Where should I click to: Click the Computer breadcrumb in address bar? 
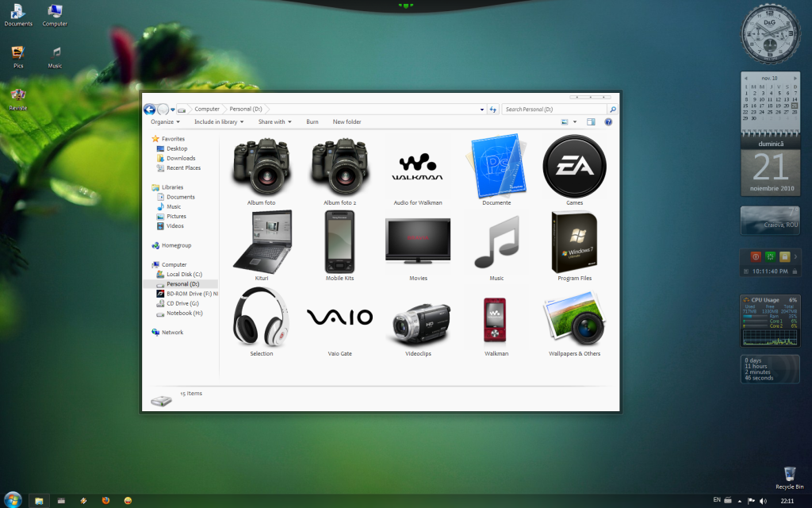point(207,109)
